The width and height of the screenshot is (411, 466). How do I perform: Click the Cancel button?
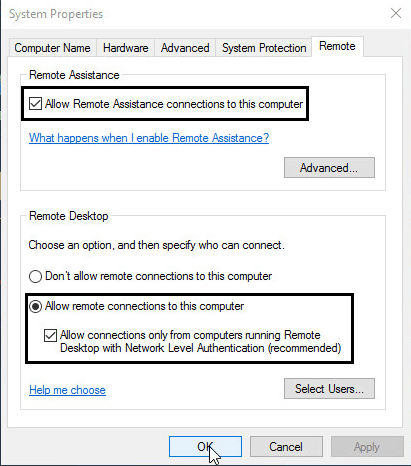pos(286,446)
